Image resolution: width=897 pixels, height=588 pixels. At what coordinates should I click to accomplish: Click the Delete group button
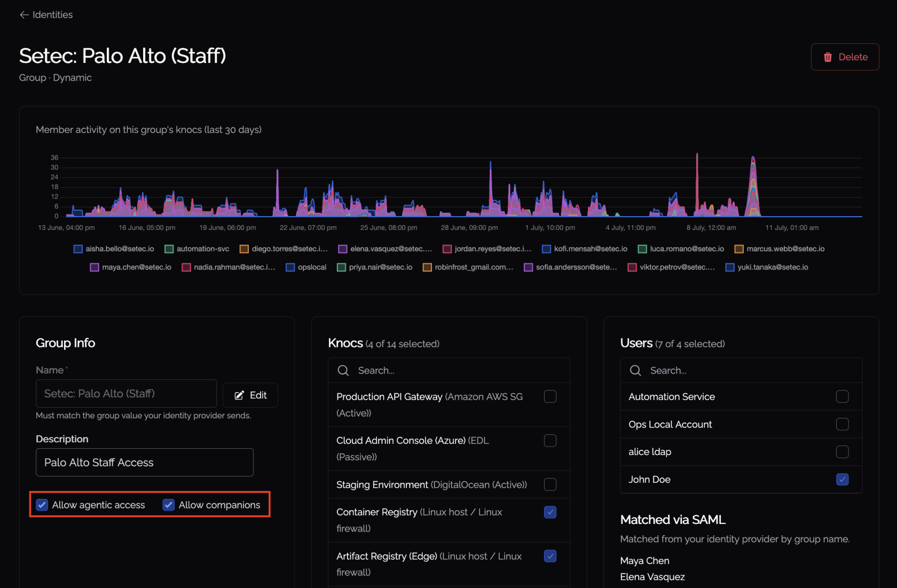[x=845, y=57]
